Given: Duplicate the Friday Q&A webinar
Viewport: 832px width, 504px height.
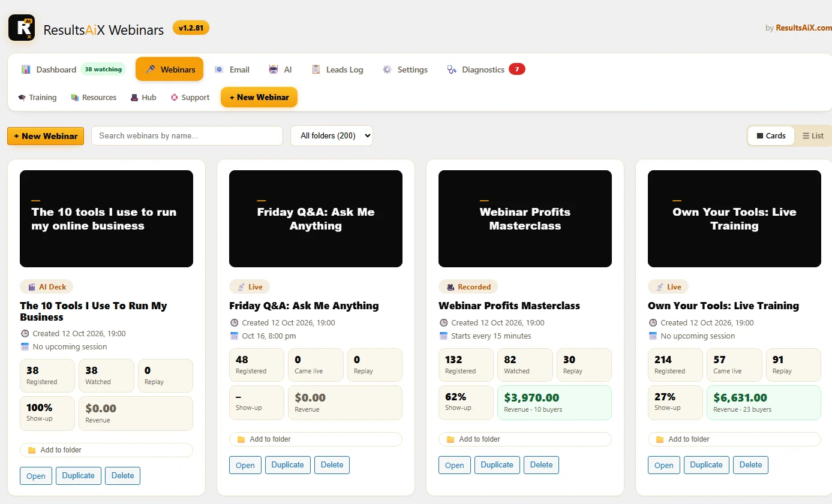Looking at the screenshot, I should [x=288, y=465].
